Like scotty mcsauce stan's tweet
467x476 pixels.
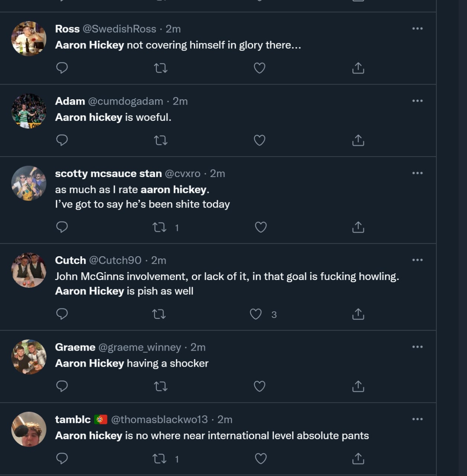point(261,227)
